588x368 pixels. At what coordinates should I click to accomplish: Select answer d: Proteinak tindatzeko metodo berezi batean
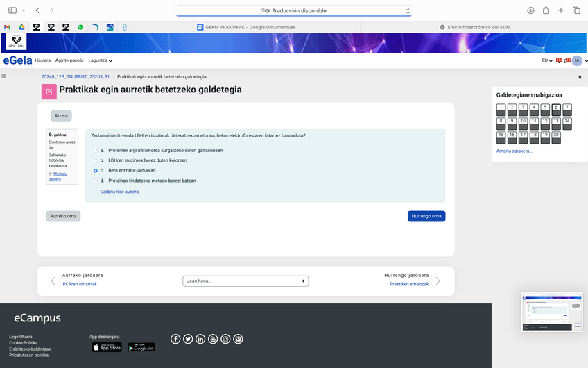96,181
